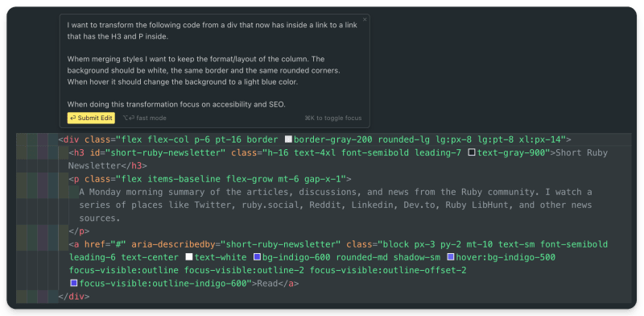Screen dimensions: 644x316
Task: Click the closing </p> tag
Action: coord(79,231)
